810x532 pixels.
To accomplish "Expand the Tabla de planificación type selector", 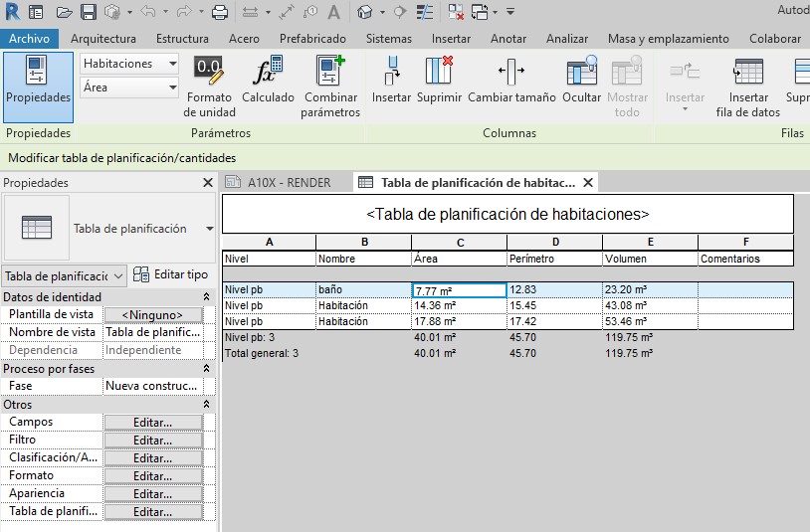I will pos(209,229).
